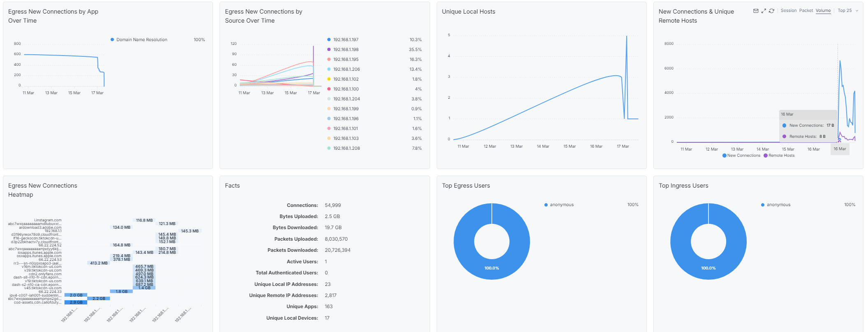Select the Volume tab

pyautogui.click(x=823, y=11)
